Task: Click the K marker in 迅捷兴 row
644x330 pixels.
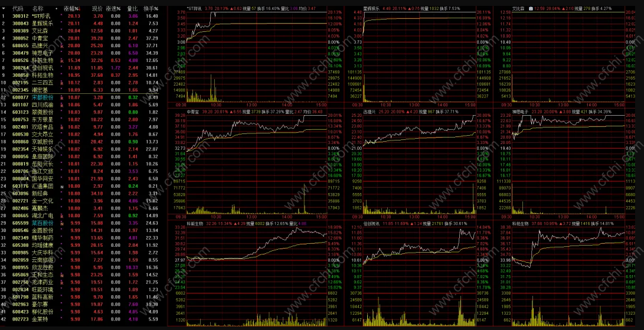Action: click(x=61, y=45)
